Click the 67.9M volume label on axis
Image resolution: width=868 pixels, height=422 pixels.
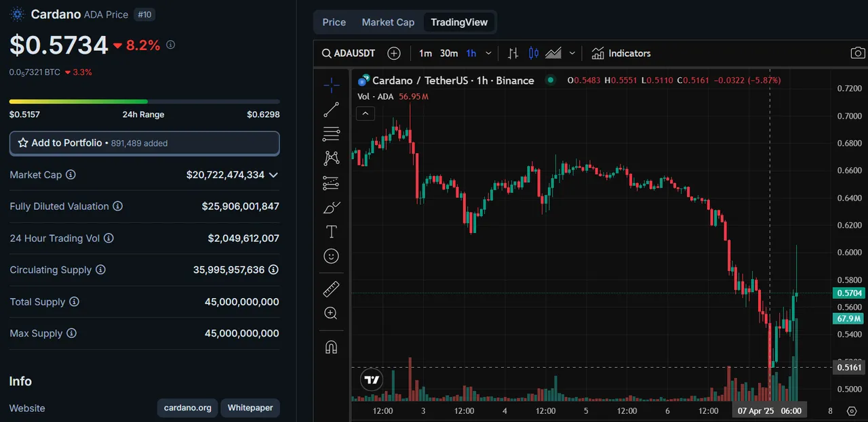coord(849,318)
